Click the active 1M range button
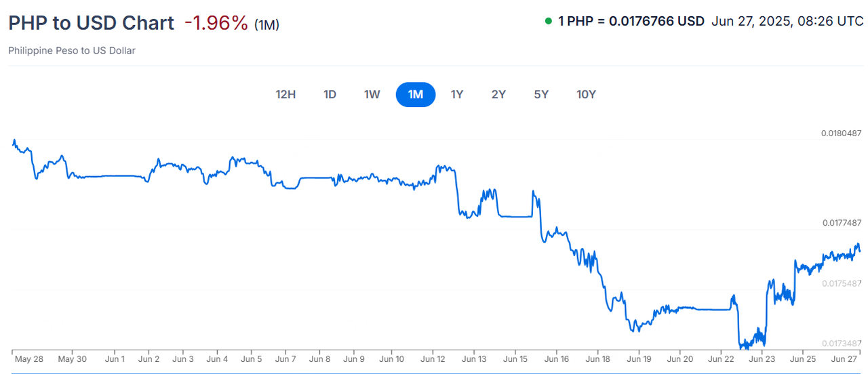 (416, 94)
